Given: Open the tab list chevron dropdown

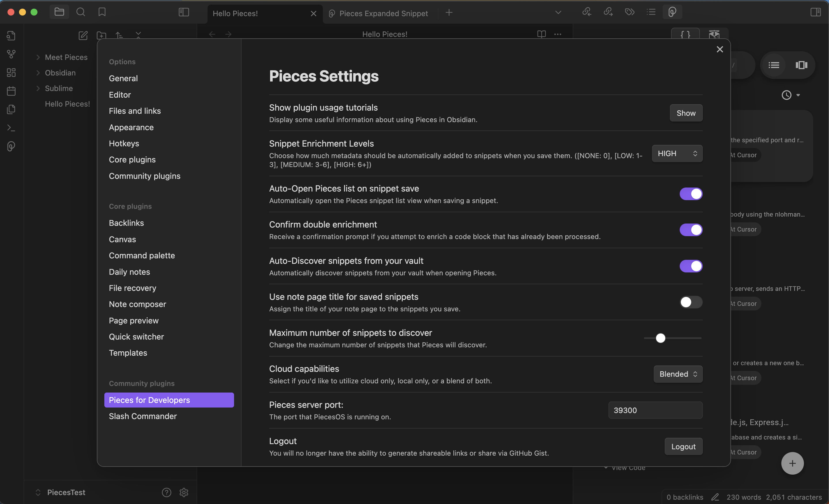Looking at the screenshot, I should 558,12.
